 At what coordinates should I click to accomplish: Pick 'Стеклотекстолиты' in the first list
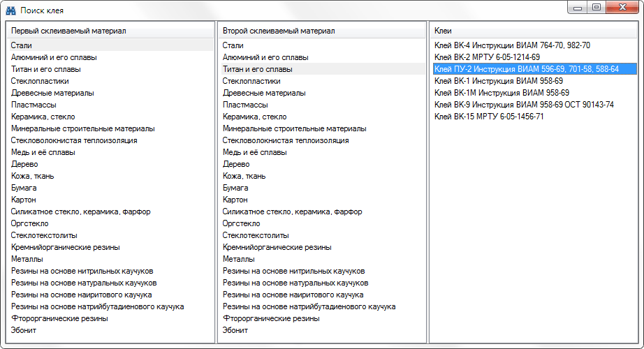pos(44,235)
